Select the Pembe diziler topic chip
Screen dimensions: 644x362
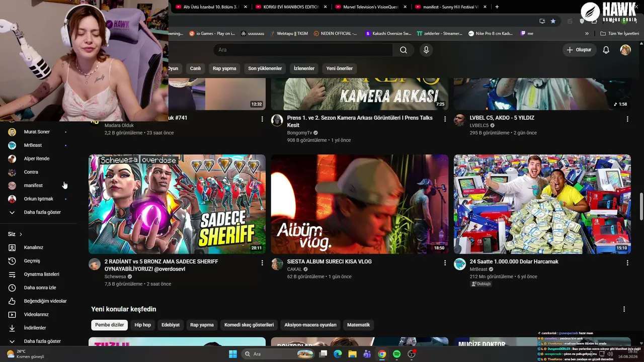tap(110, 325)
